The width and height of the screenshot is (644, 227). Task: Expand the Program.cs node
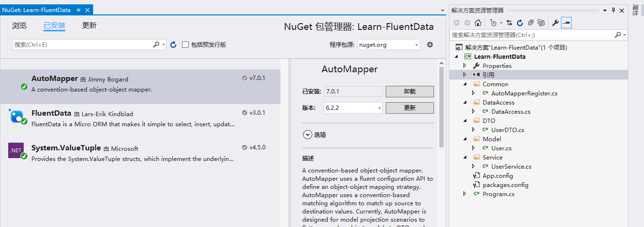(x=465, y=194)
